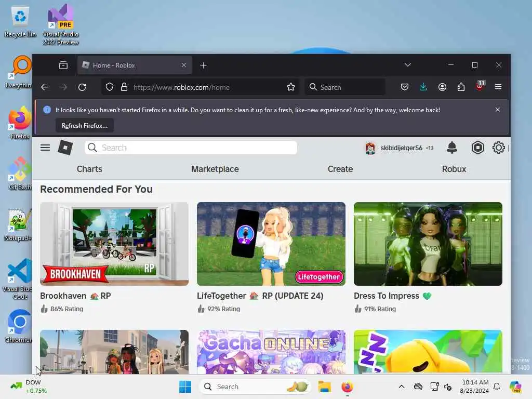The width and height of the screenshot is (532, 399).
Task: Open the taskbar clock and date
Action: click(x=475, y=387)
